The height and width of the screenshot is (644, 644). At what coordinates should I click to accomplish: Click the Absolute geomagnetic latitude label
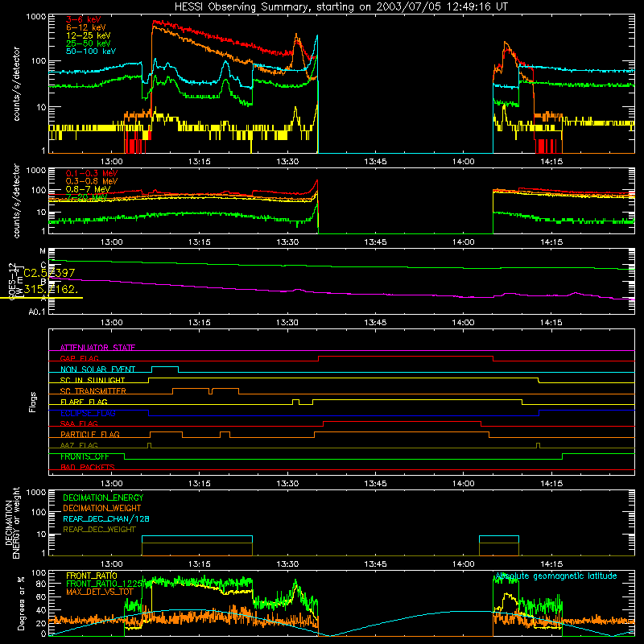point(556,576)
